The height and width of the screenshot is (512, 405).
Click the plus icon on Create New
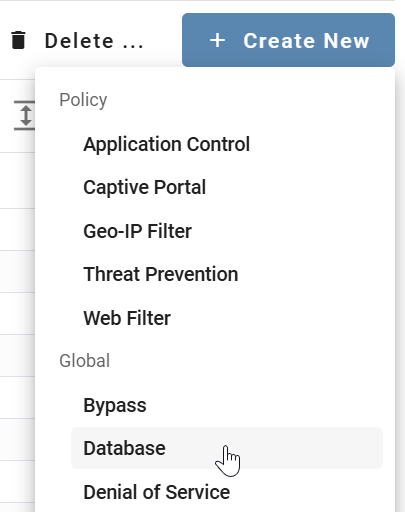tap(217, 40)
